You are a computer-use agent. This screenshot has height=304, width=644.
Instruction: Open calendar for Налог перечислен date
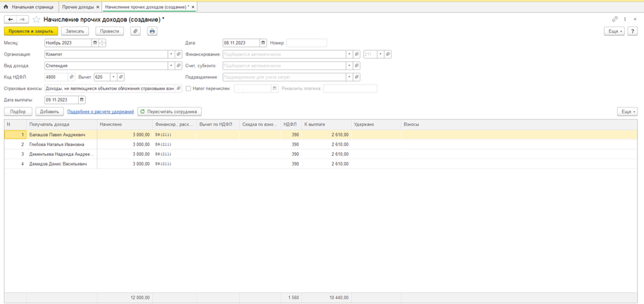click(274, 88)
